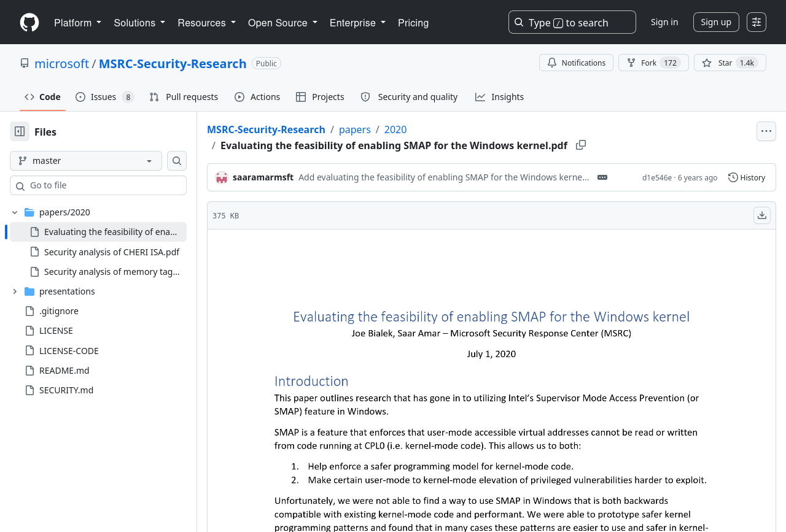The image size is (786, 532).
Task: Open the Open Source menu dropdown
Action: (282, 23)
